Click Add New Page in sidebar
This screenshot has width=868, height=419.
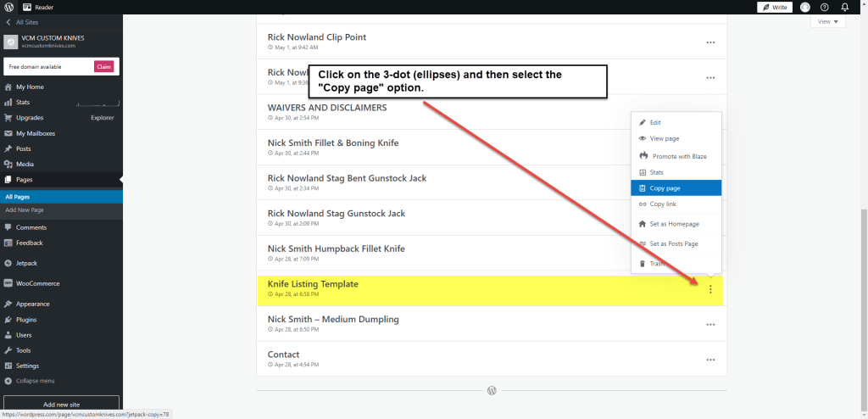tap(25, 209)
